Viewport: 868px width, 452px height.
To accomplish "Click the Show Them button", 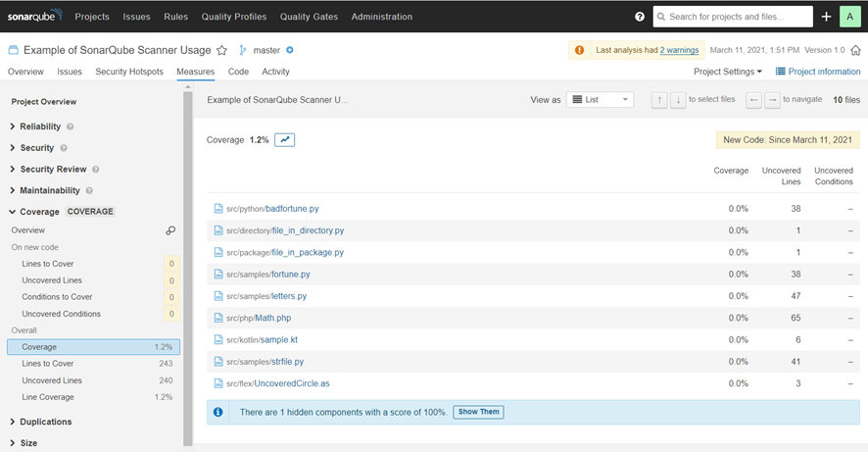I will (x=478, y=412).
